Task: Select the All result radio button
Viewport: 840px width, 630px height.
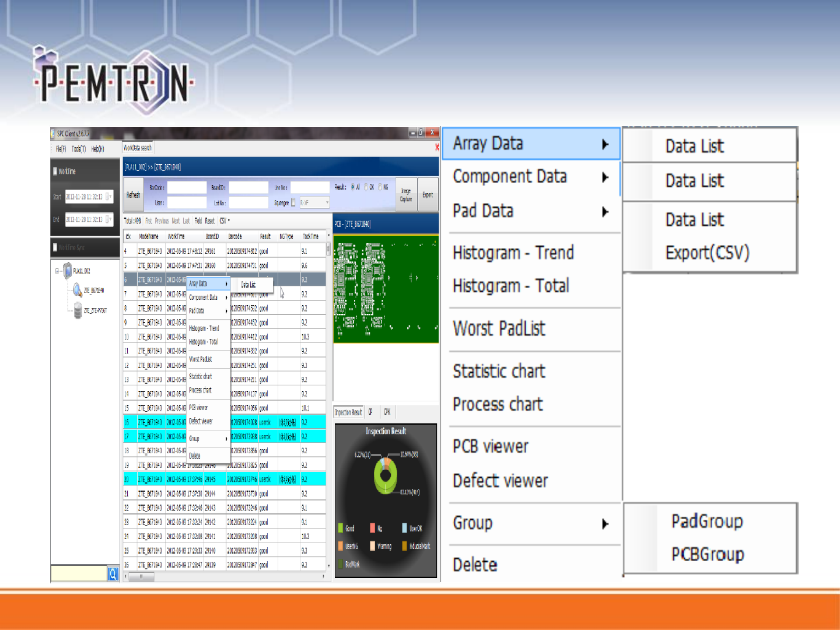Action: (x=352, y=187)
